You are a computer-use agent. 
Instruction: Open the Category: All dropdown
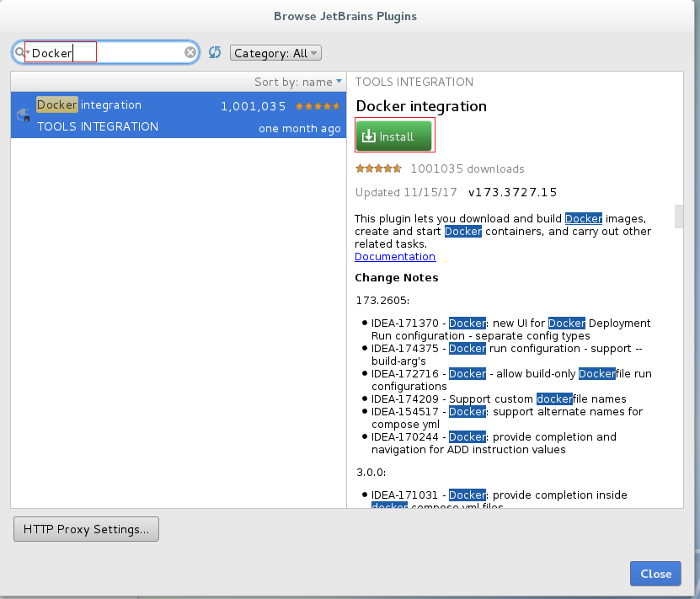[x=275, y=53]
